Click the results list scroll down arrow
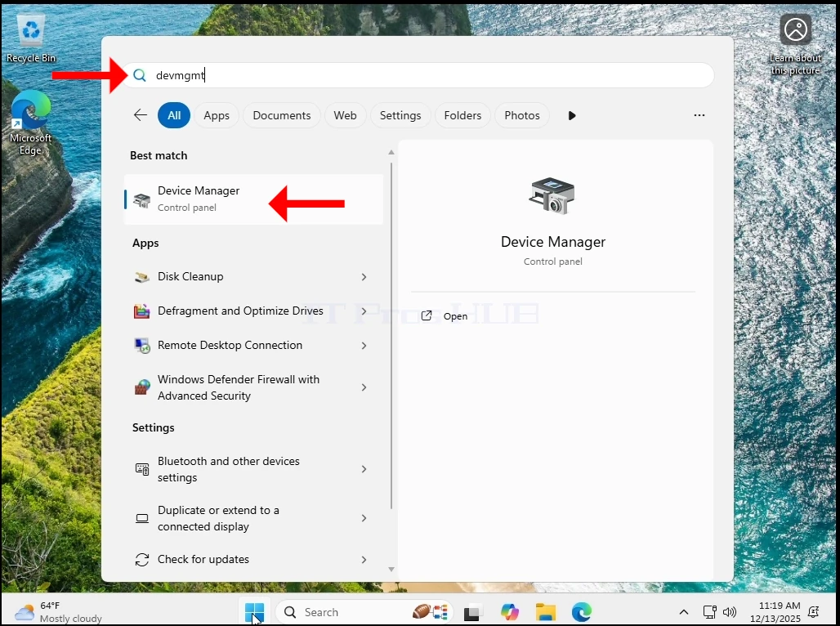The width and height of the screenshot is (840, 626). pos(391,569)
